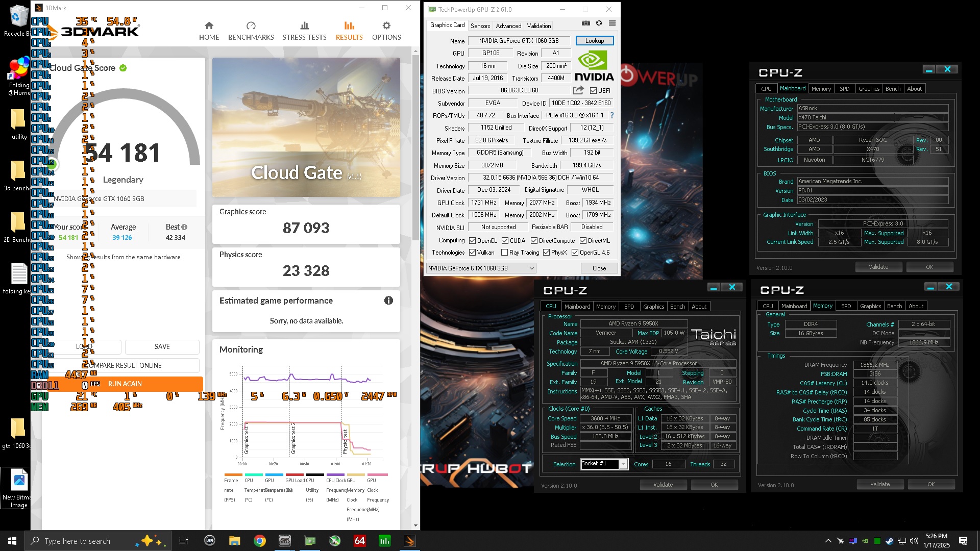Toggle the PhysX checkbox
Viewport: 980px width, 551px height.
546,253
